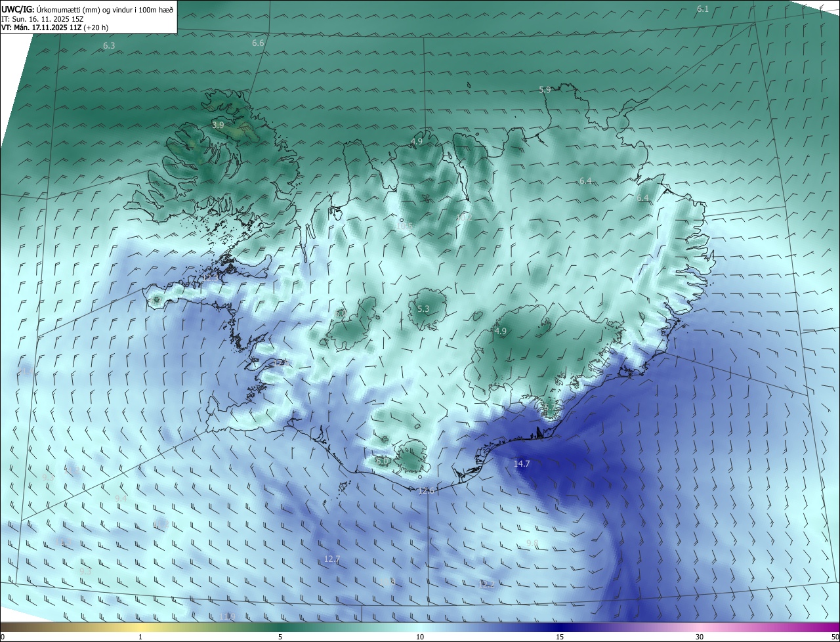The height and width of the screenshot is (642, 840).
Task: Click the 4.9 value on Vatnajökull glacier
Action: (501, 332)
